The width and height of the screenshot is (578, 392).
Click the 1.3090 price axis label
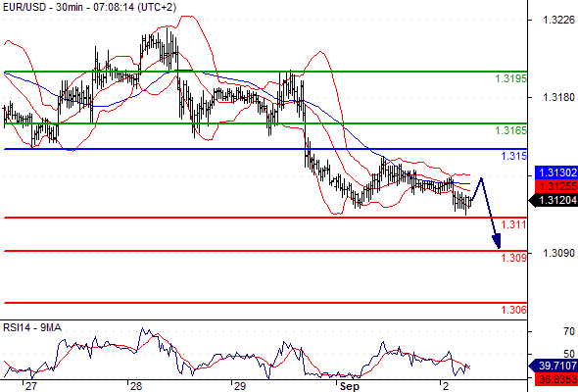pyautogui.click(x=558, y=253)
